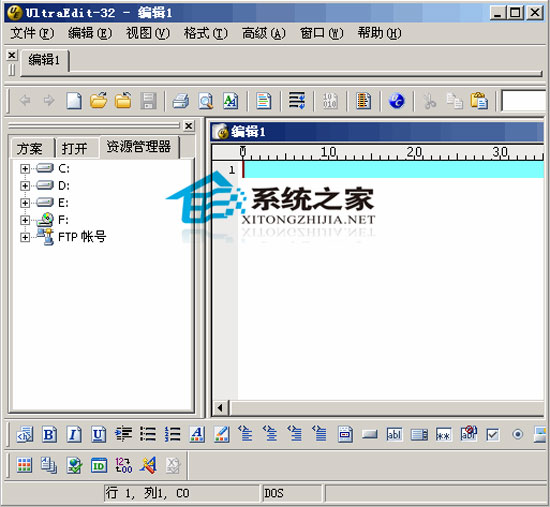The width and height of the screenshot is (550, 507).
Task: Click the toolbar search input box
Action: tap(524, 101)
